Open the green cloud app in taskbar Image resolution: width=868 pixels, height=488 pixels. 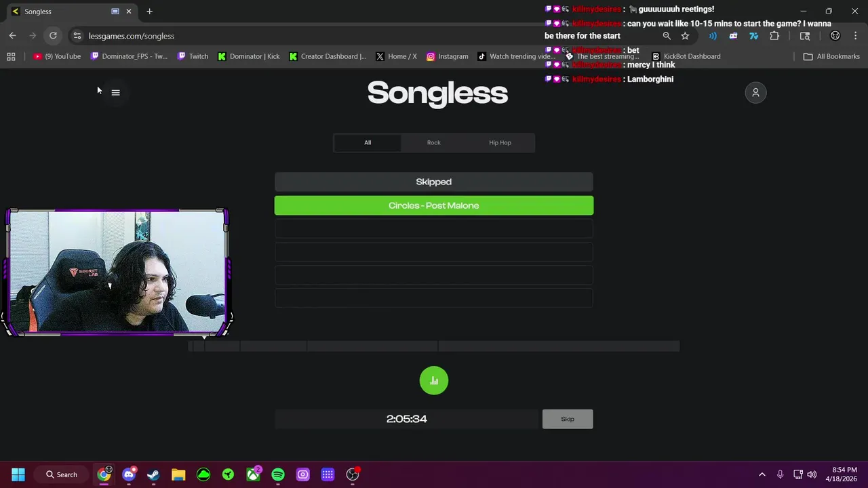click(x=203, y=474)
